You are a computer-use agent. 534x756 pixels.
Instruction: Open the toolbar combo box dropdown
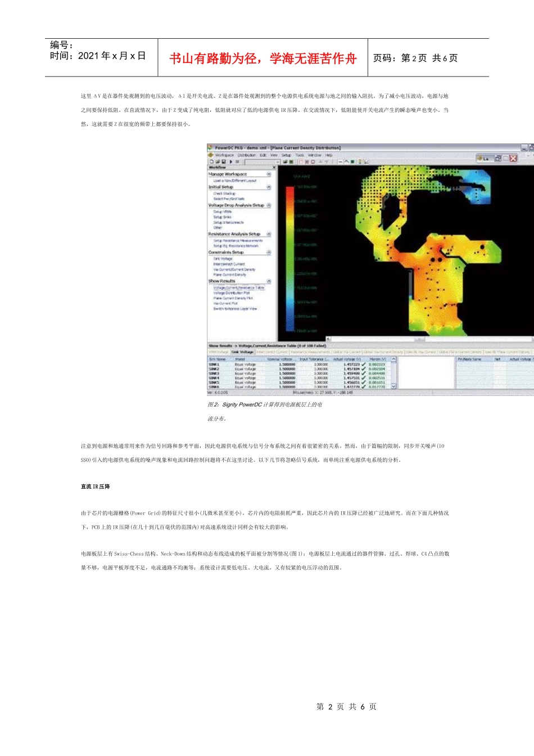click(278, 161)
